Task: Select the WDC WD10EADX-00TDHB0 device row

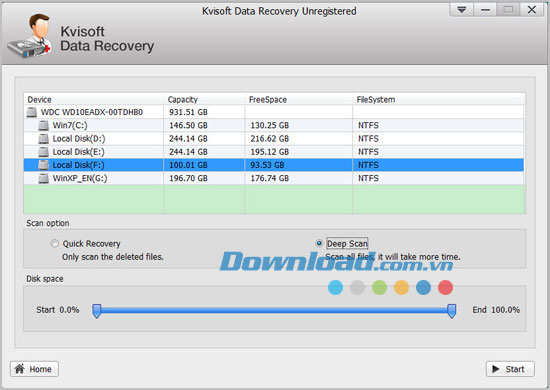Action: tap(274, 112)
